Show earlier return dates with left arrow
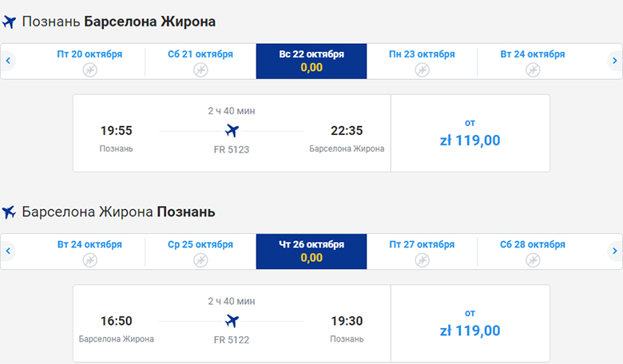This screenshot has height=364, width=623. pyautogui.click(x=8, y=251)
